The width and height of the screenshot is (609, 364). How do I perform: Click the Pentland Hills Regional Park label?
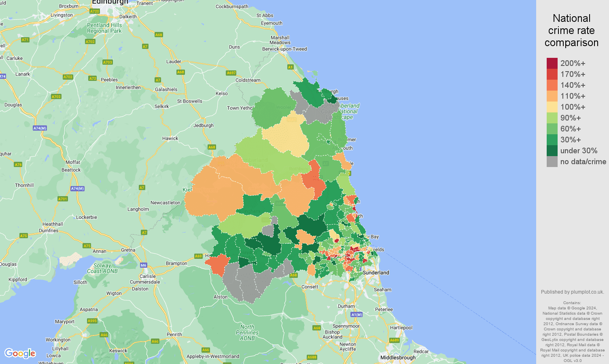coord(104,28)
